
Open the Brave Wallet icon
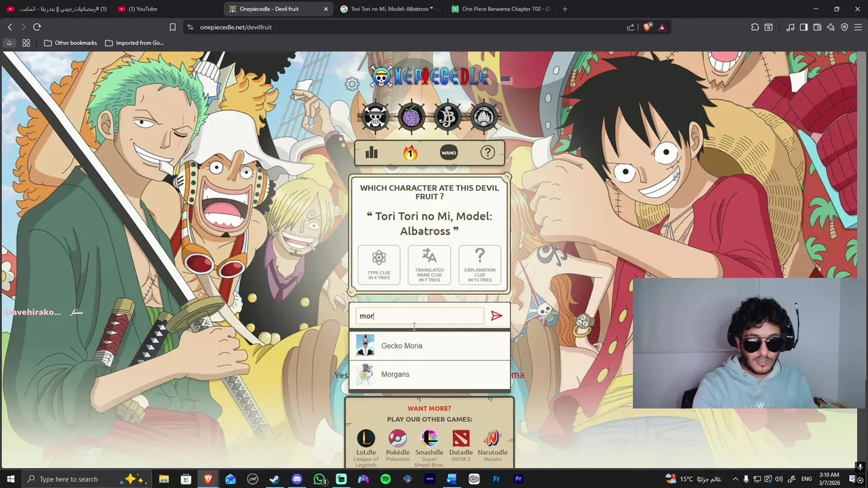coord(817,27)
